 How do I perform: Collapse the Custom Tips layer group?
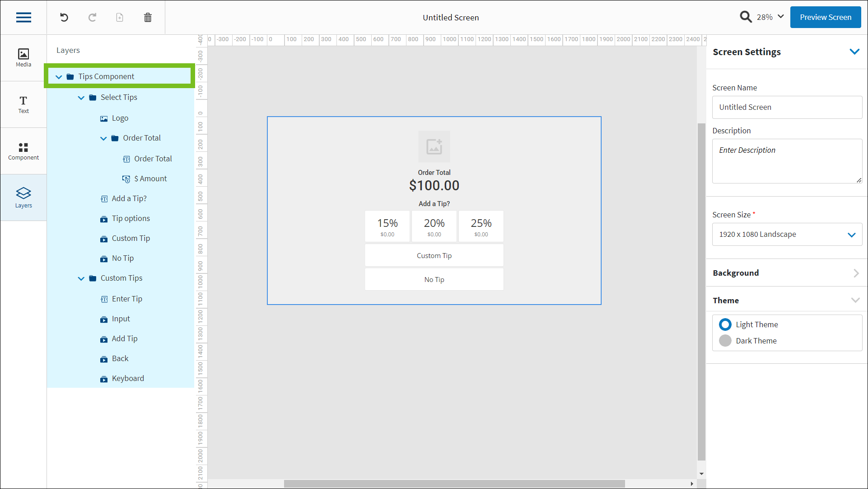[x=81, y=278]
